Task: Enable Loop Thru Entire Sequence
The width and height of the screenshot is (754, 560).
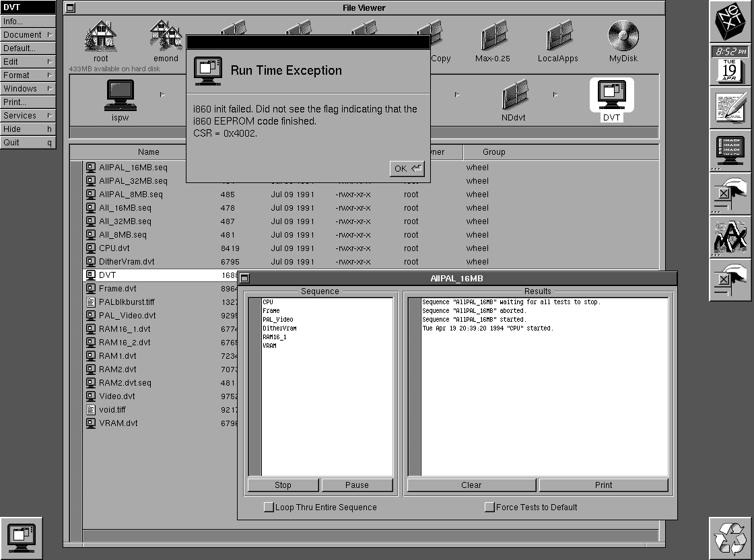Action: click(x=269, y=507)
